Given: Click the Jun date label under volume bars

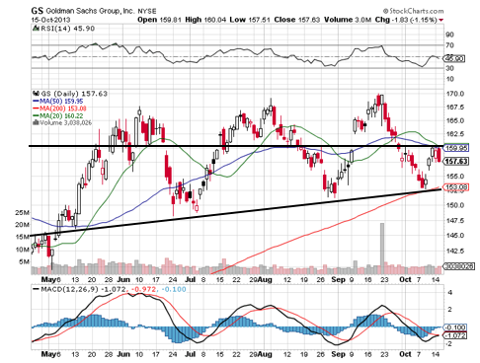Looking at the screenshot, I should pos(124,280).
